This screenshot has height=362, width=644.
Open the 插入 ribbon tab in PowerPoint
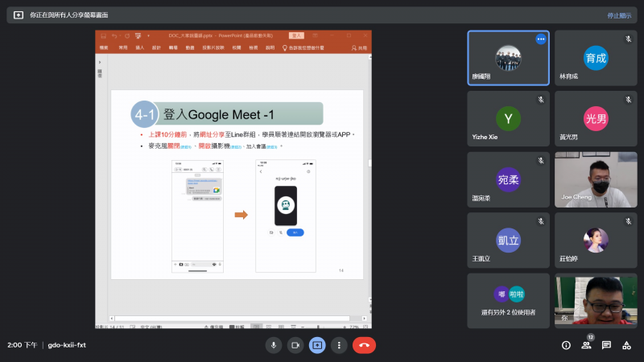pos(139,48)
